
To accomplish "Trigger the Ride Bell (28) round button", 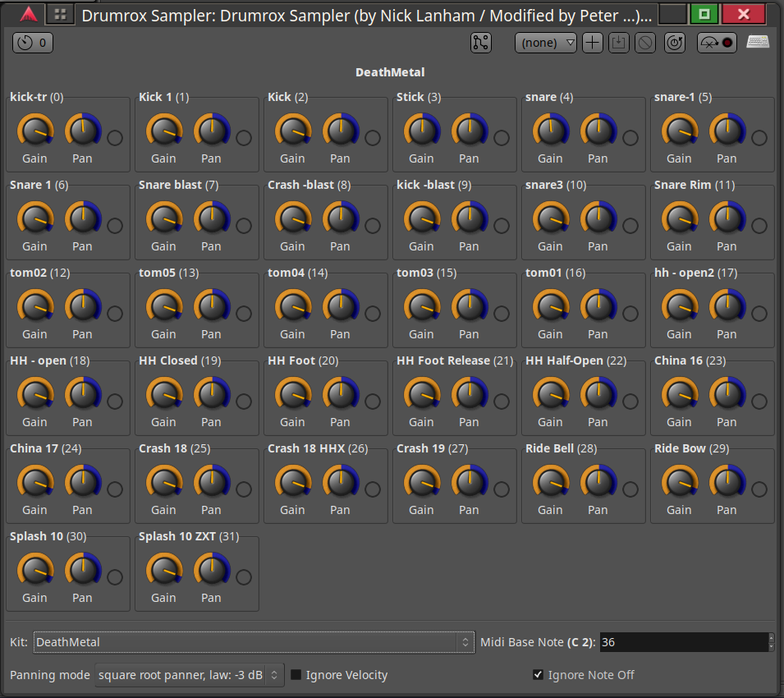I will tap(630, 489).
